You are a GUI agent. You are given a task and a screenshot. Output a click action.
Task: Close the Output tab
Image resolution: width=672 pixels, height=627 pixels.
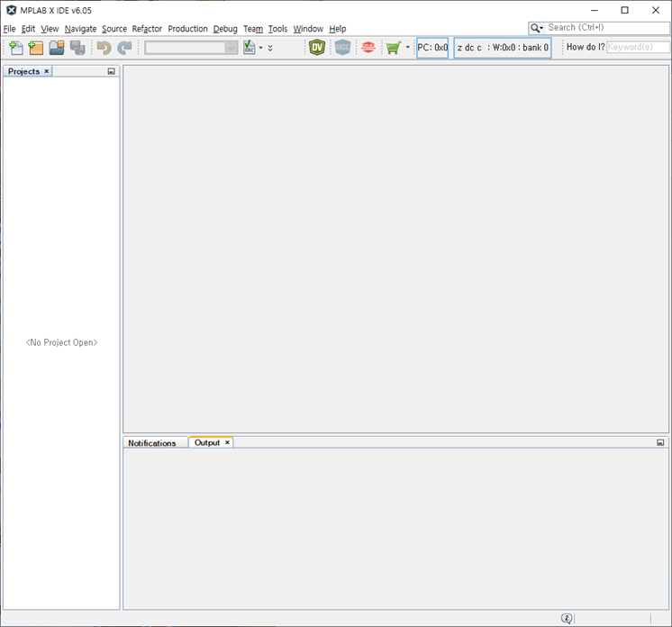[x=228, y=442]
